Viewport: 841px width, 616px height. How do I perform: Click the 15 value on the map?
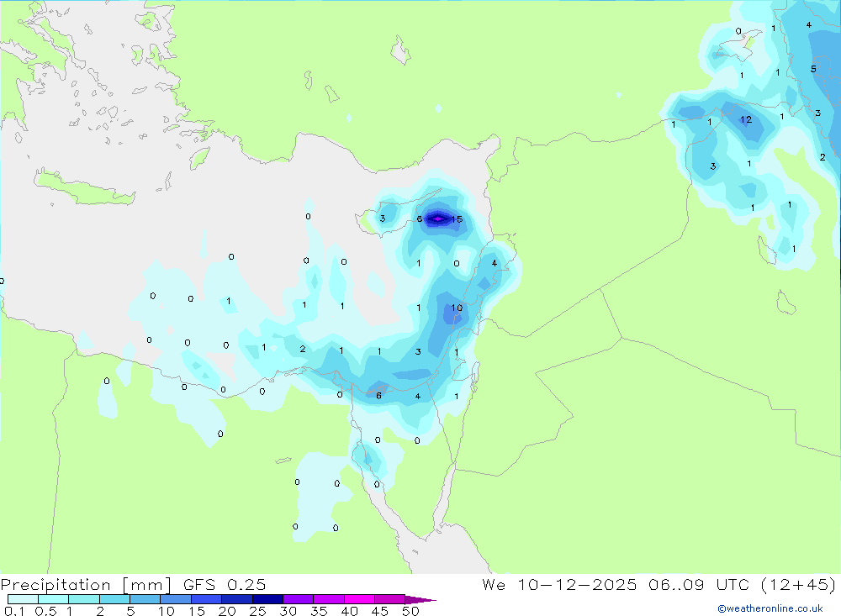click(457, 219)
